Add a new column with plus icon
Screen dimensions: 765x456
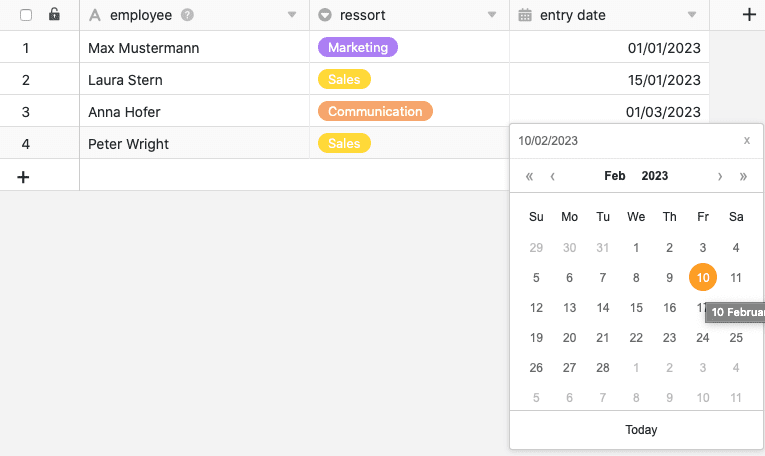click(749, 15)
